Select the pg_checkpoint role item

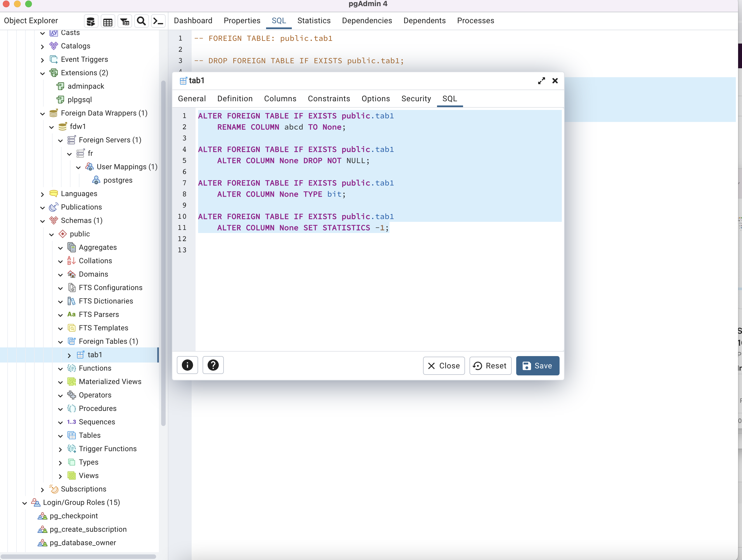74,516
